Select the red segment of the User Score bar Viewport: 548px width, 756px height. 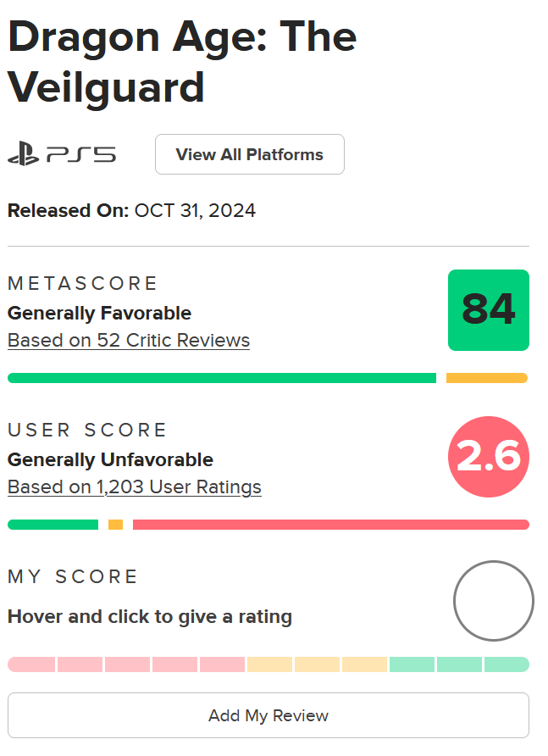(x=330, y=525)
